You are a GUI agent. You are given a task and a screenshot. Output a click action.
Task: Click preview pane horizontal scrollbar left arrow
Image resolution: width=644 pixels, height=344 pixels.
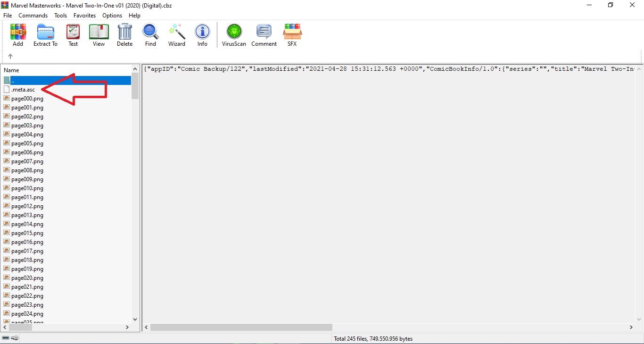click(147, 327)
